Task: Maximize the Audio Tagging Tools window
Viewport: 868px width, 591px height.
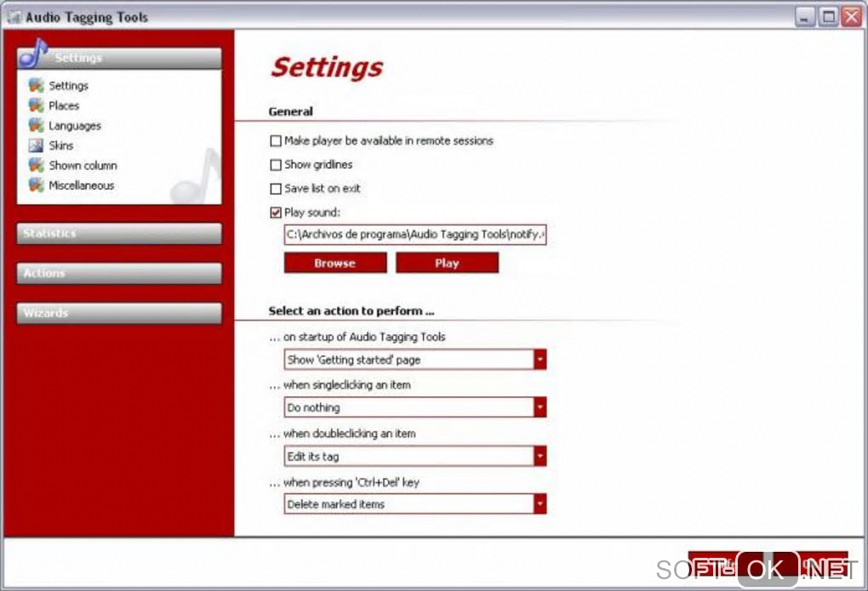Action: tap(829, 17)
